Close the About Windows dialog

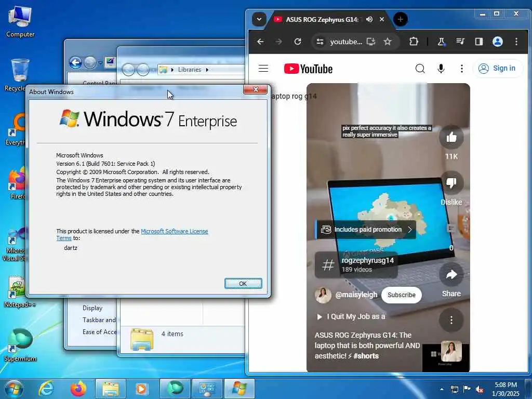pyautogui.click(x=256, y=89)
